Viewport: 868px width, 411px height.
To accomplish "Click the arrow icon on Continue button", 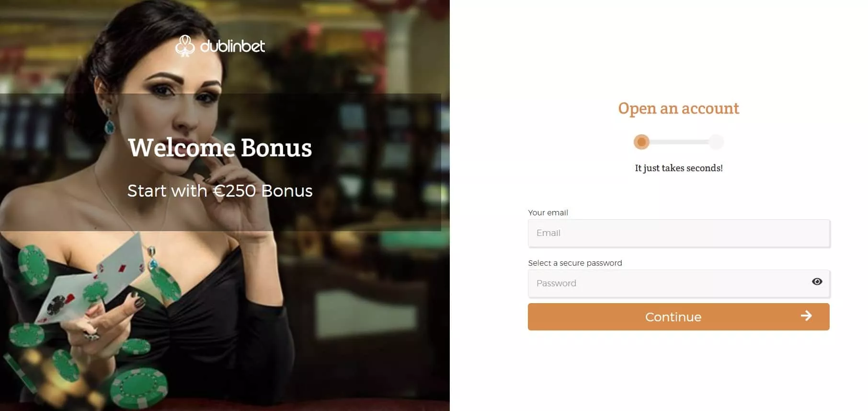I will 806,316.
